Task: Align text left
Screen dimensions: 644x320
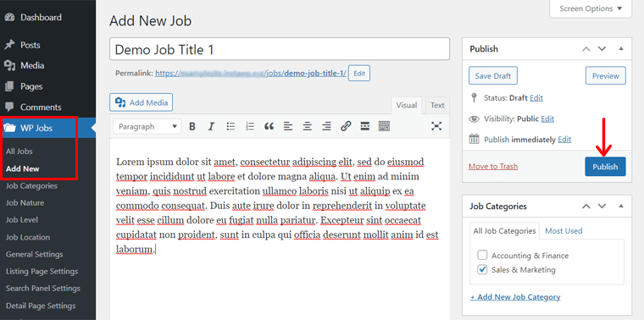Action: [288, 126]
